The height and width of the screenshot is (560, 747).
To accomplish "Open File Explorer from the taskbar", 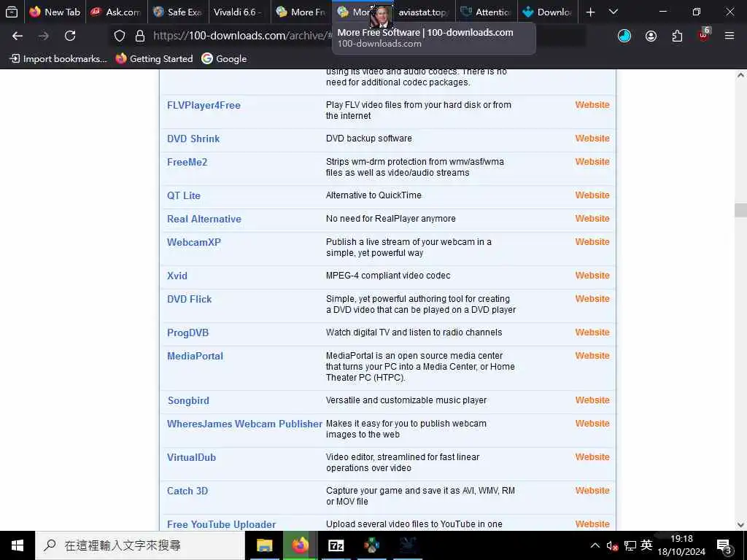I will coord(264,545).
